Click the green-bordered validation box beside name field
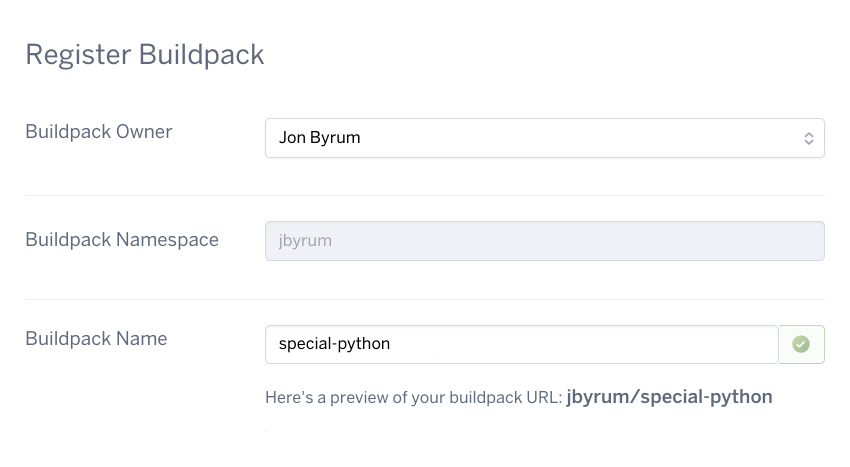Image resolution: width=850 pixels, height=467 pixels. (802, 344)
